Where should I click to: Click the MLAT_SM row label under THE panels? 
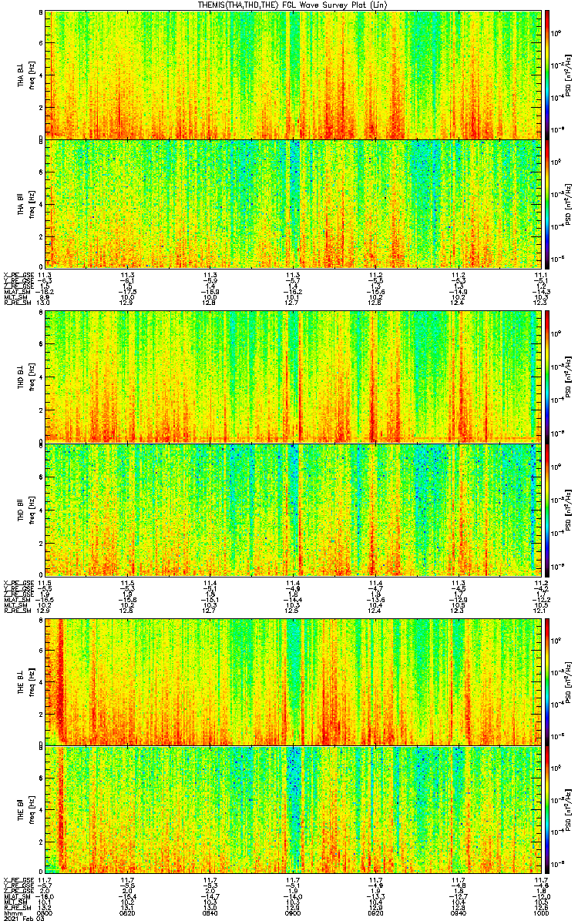tap(17, 898)
